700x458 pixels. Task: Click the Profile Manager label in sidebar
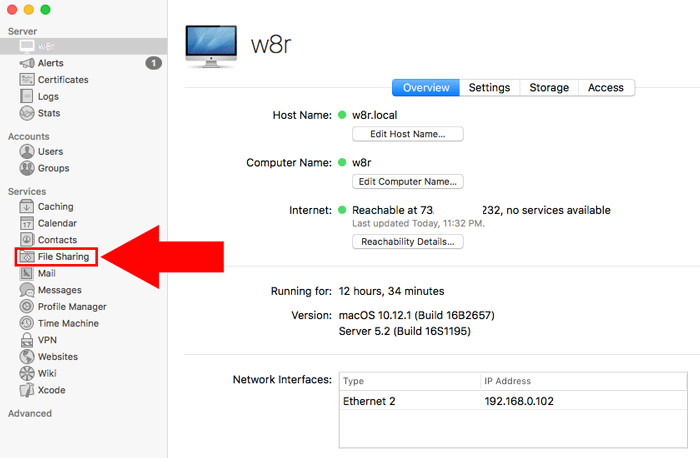[x=72, y=307]
